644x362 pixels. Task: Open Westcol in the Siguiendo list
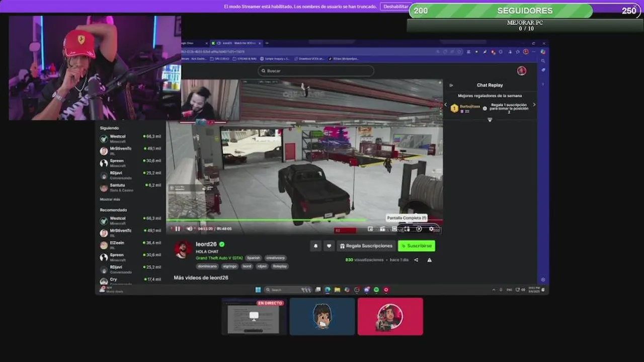click(130, 139)
